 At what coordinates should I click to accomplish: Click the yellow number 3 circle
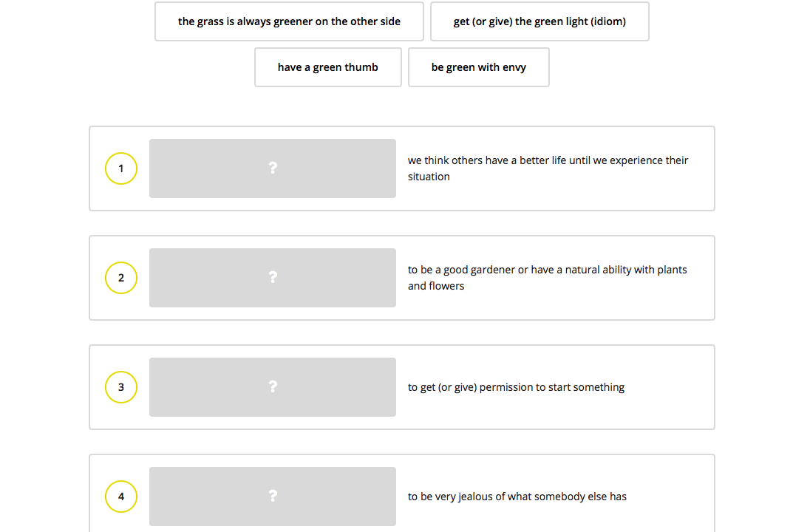(x=121, y=387)
